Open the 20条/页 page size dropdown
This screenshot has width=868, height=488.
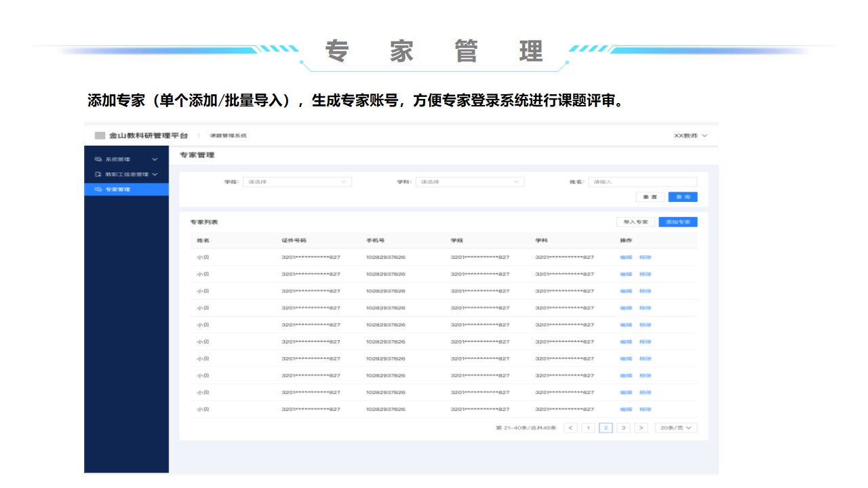point(676,428)
